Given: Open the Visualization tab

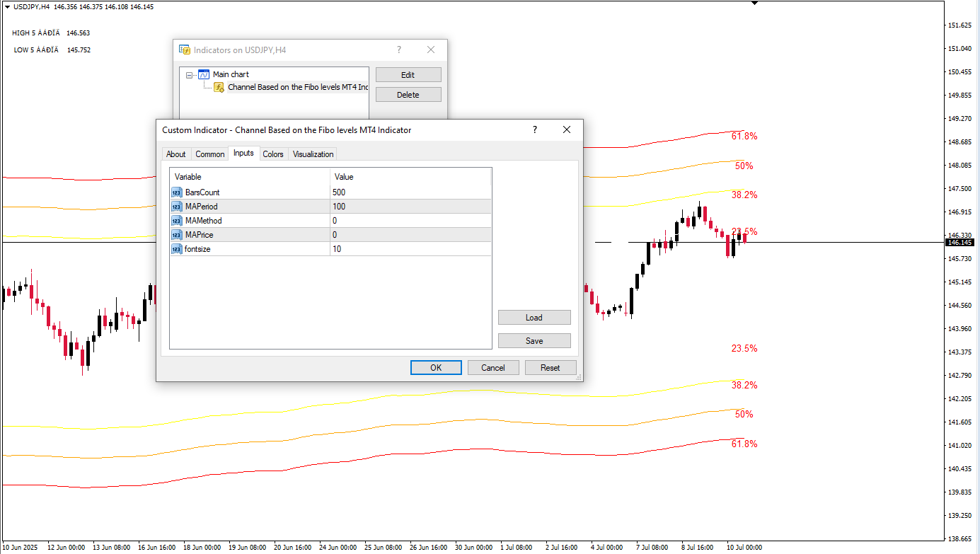Looking at the screenshot, I should coord(313,154).
